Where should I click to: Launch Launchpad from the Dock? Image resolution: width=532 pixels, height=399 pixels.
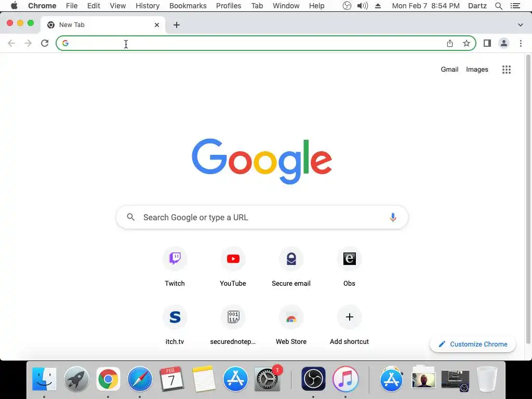click(x=76, y=379)
